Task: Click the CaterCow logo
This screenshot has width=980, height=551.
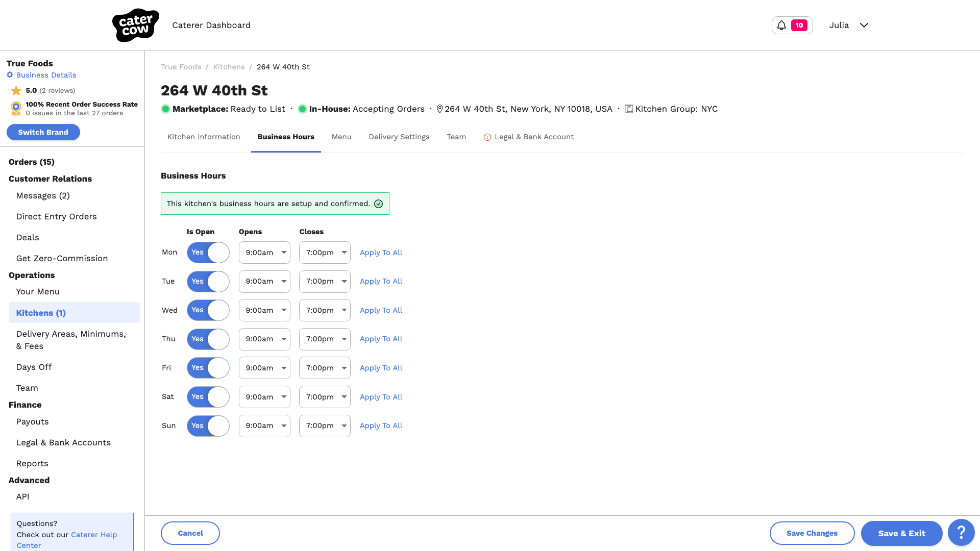Action: [x=135, y=25]
